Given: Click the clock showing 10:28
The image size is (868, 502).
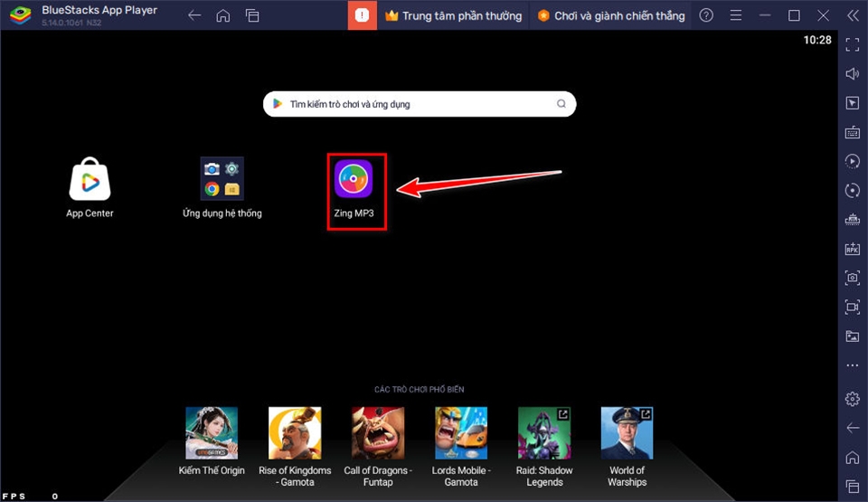Looking at the screenshot, I should pos(817,40).
